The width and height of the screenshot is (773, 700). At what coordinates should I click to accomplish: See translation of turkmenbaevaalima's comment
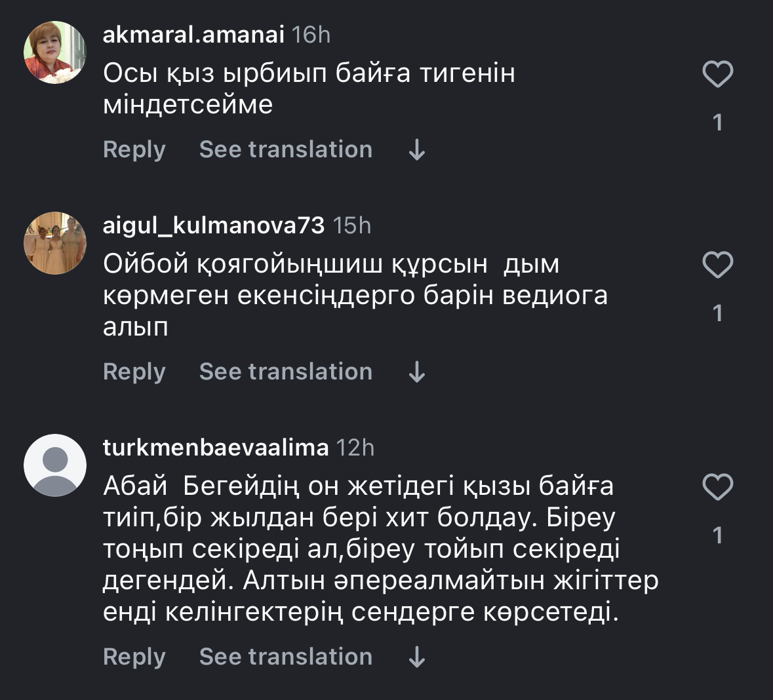click(x=286, y=657)
